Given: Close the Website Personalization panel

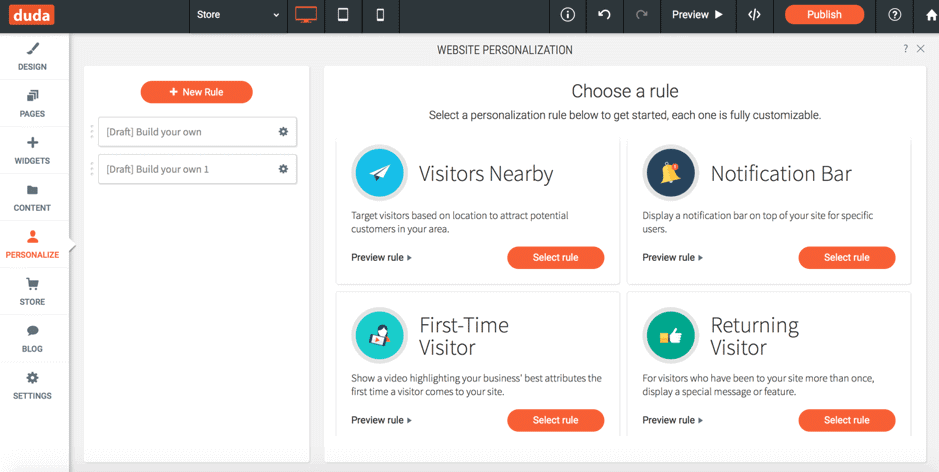Looking at the screenshot, I should (921, 49).
